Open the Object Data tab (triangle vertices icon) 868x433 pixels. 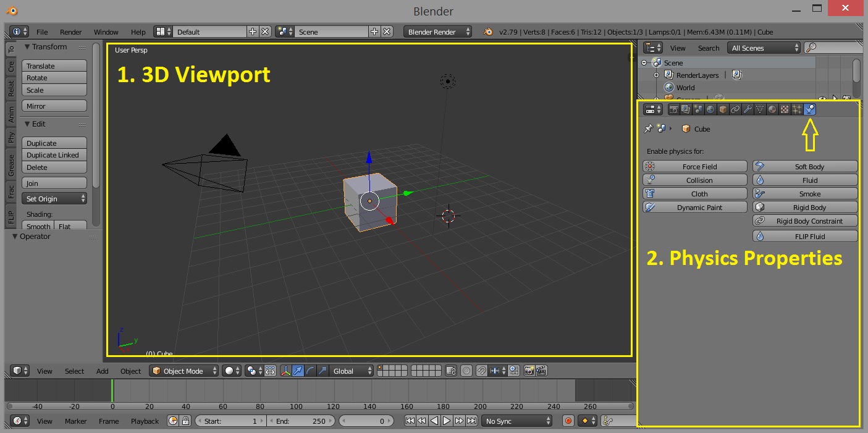760,109
